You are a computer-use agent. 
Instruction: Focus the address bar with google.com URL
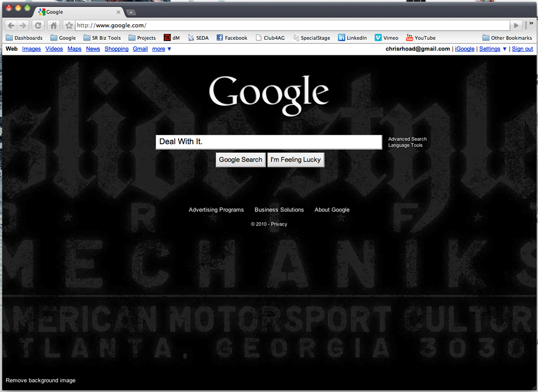coord(292,25)
